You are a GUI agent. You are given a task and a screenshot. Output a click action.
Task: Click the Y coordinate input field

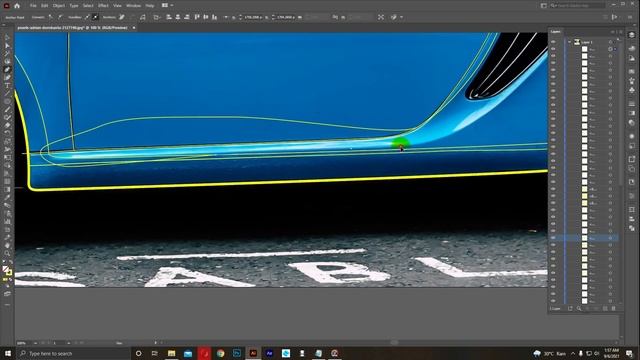coord(286,17)
